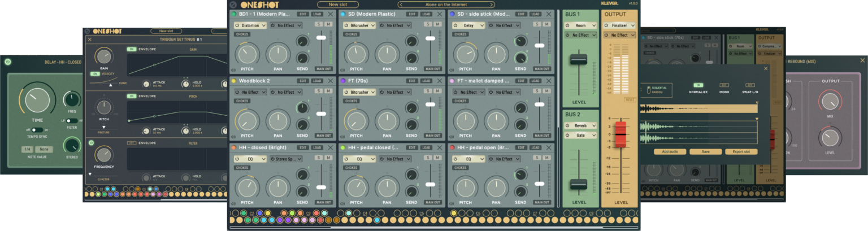This screenshot has height=231, width=868.
Task: Click the cyan color dot of SD (Modern Plastic)
Action: pyautogui.click(x=342, y=14)
